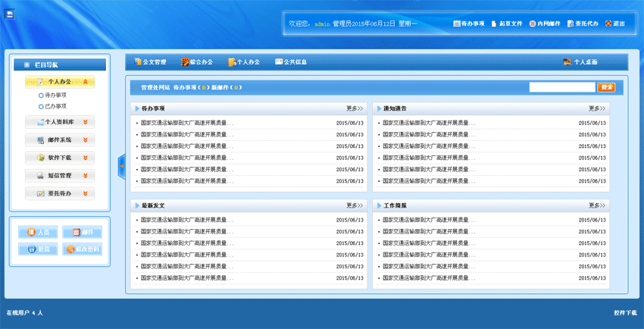This screenshot has height=329, width=644.
Task: Click the 退出 logout icon
Action: [608, 24]
